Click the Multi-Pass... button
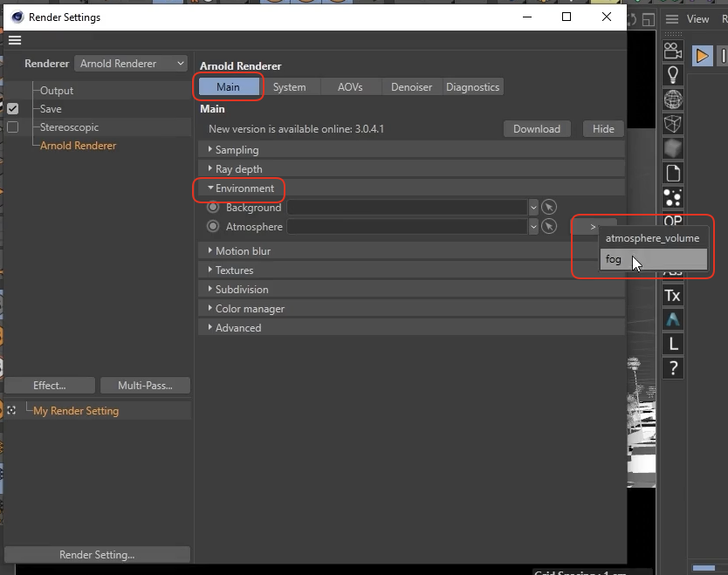 pos(145,385)
